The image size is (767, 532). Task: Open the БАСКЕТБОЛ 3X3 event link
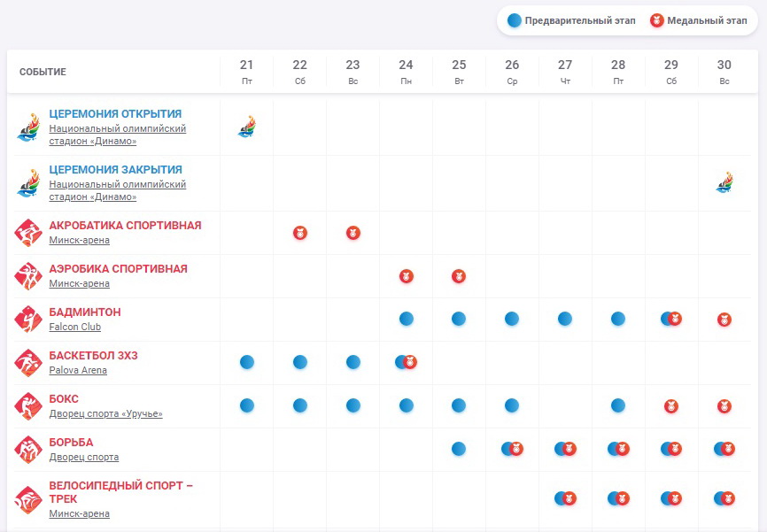pyautogui.click(x=93, y=356)
